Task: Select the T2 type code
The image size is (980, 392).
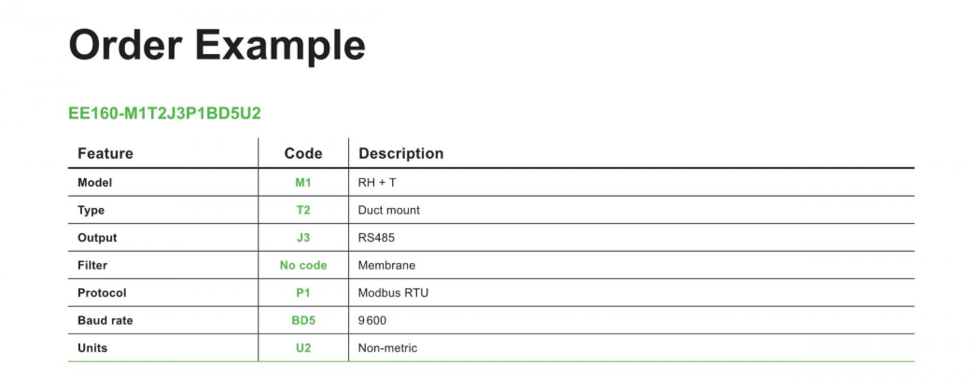Action: pyautogui.click(x=303, y=210)
